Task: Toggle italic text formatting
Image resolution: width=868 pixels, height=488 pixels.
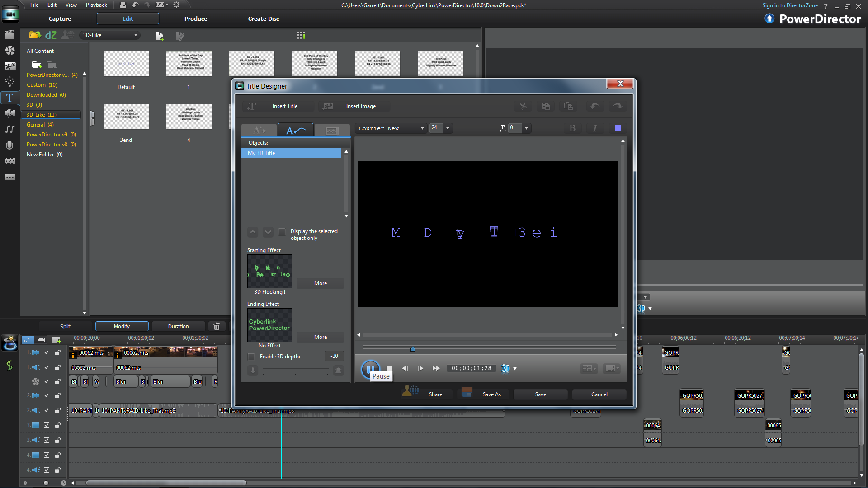Action: (x=595, y=128)
